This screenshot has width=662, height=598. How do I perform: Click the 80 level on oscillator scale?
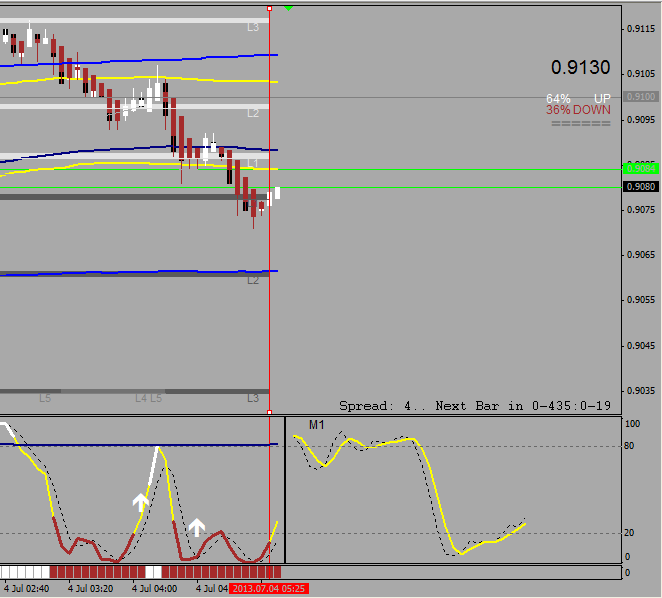(x=629, y=446)
